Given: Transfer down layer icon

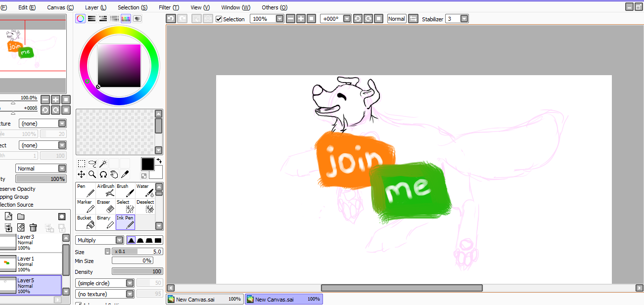Looking at the screenshot, I should click(8, 227).
